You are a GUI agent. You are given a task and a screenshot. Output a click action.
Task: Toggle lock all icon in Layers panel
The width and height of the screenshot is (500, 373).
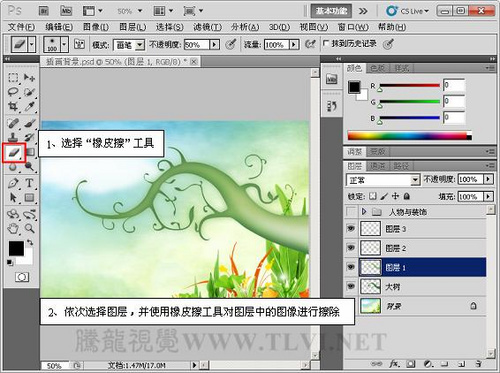(x=407, y=196)
